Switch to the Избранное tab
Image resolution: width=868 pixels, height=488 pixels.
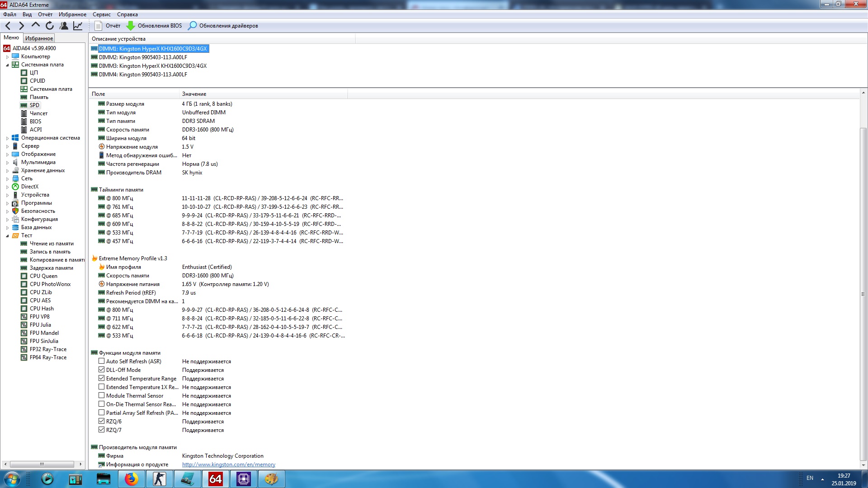39,38
